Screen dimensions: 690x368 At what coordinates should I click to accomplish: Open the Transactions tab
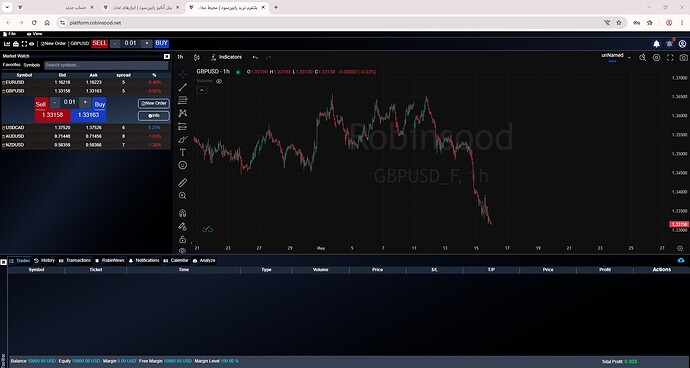click(x=75, y=261)
